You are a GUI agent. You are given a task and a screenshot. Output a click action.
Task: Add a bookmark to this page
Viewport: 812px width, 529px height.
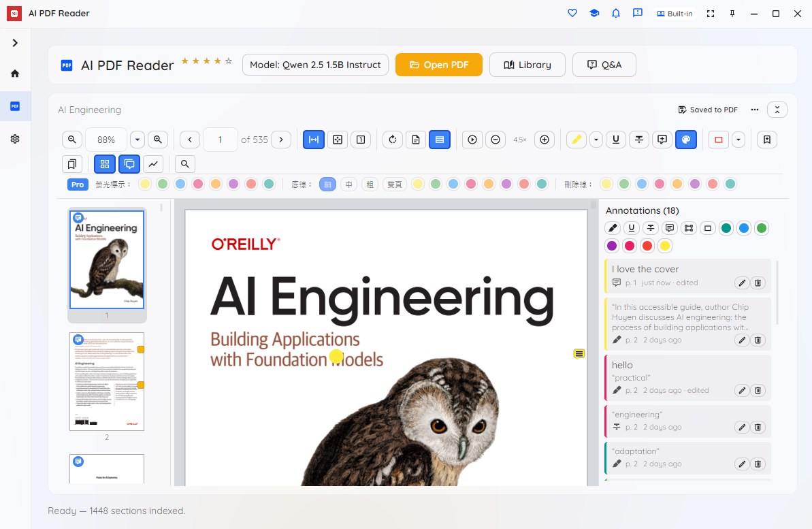767,140
